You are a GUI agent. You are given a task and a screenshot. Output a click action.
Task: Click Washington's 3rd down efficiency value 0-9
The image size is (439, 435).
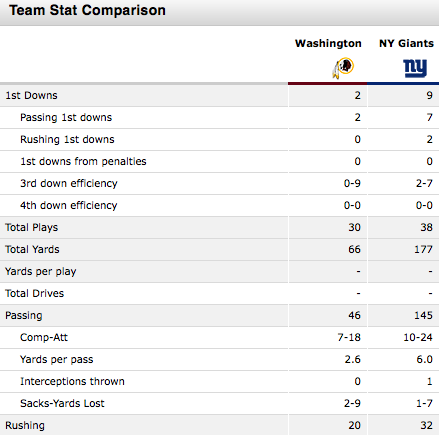[352, 183]
